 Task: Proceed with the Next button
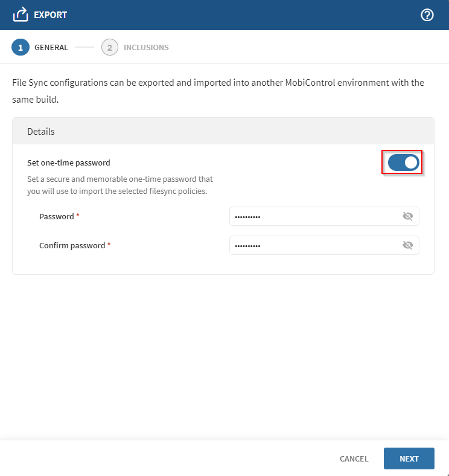[x=409, y=458]
